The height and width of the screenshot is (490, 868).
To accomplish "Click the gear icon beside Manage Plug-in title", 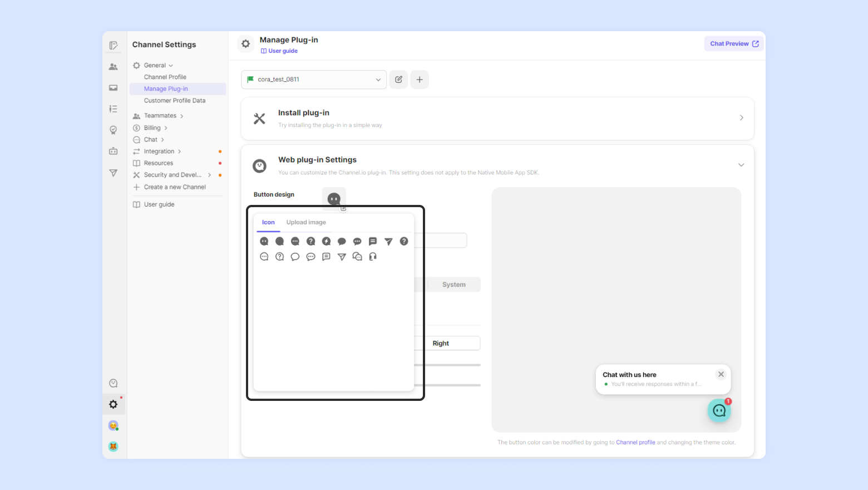I will pyautogui.click(x=246, y=43).
